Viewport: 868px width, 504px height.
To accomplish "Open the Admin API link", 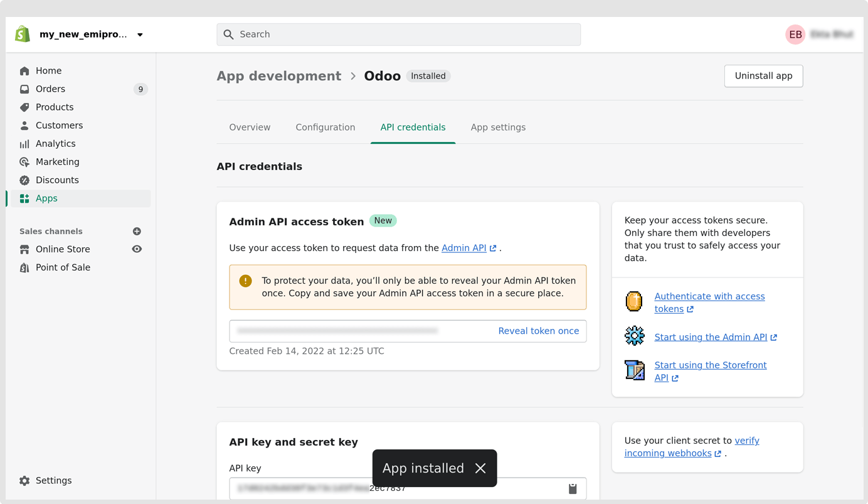I will point(463,248).
